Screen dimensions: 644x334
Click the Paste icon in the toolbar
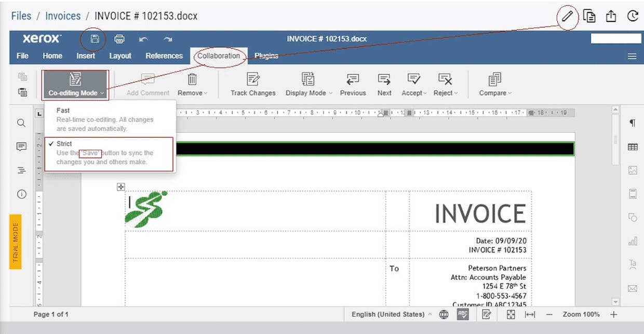(x=22, y=92)
